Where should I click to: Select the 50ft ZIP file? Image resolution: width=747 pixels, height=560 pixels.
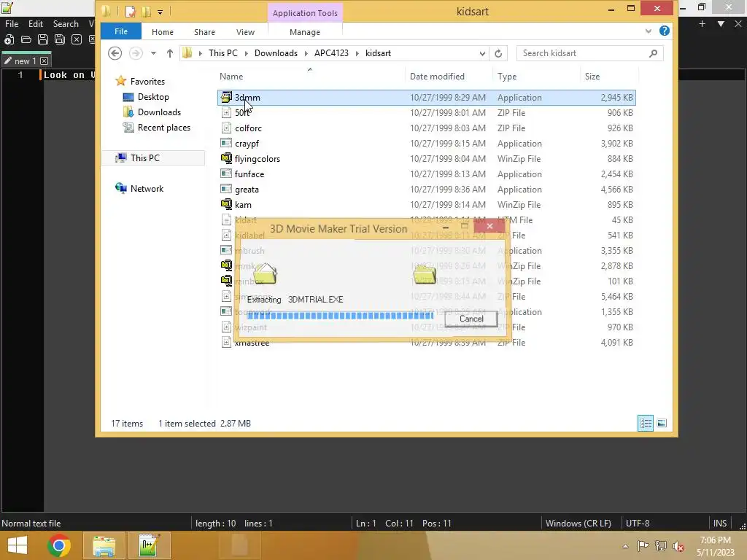tap(426, 113)
